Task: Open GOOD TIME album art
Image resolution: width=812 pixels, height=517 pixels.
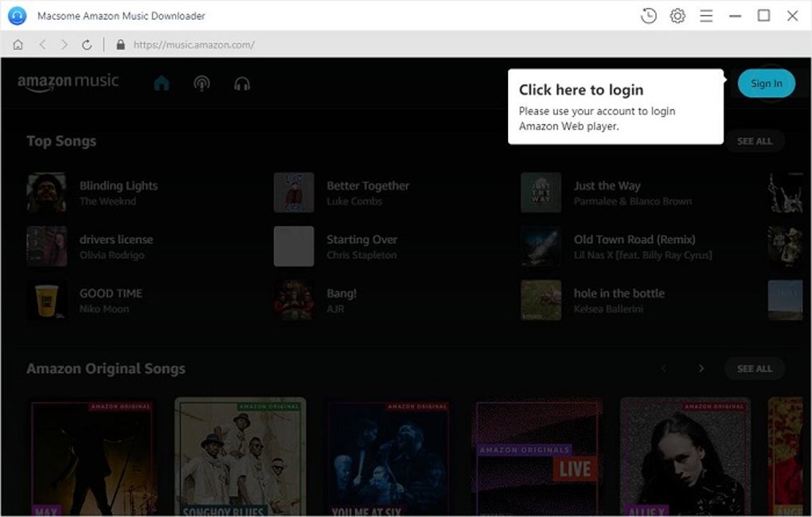Action: click(47, 300)
